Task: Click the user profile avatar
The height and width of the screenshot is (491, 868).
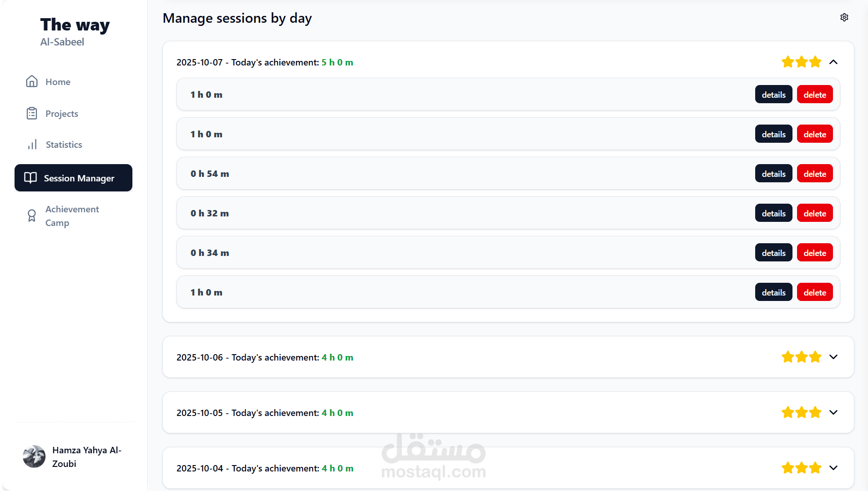Action: [34, 456]
